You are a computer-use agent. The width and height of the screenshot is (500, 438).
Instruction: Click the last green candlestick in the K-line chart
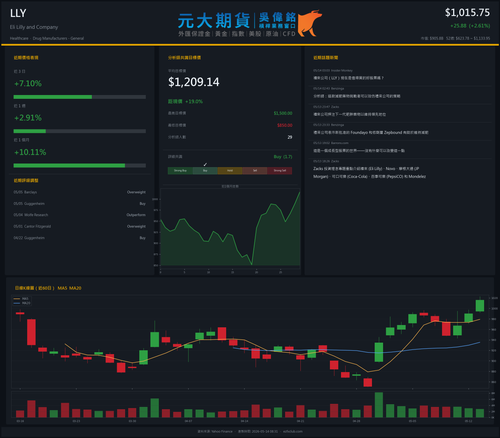480,305
